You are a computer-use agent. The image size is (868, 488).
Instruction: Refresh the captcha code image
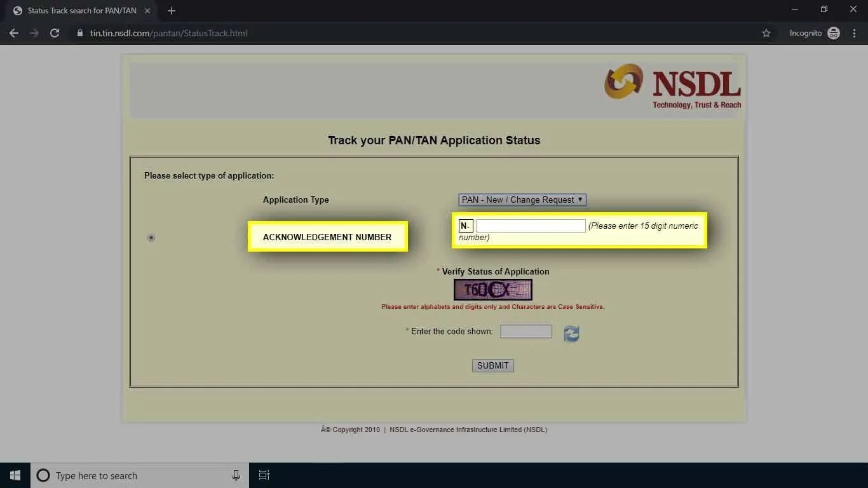pyautogui.click(x=571, y=333)
